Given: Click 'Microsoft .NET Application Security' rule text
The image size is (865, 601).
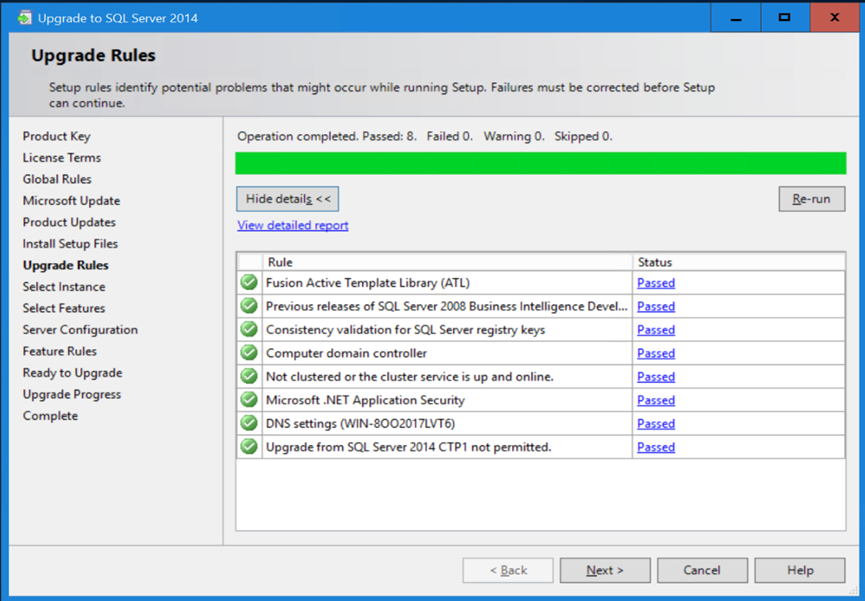Looking at the screenshot, I should point(365,400).
